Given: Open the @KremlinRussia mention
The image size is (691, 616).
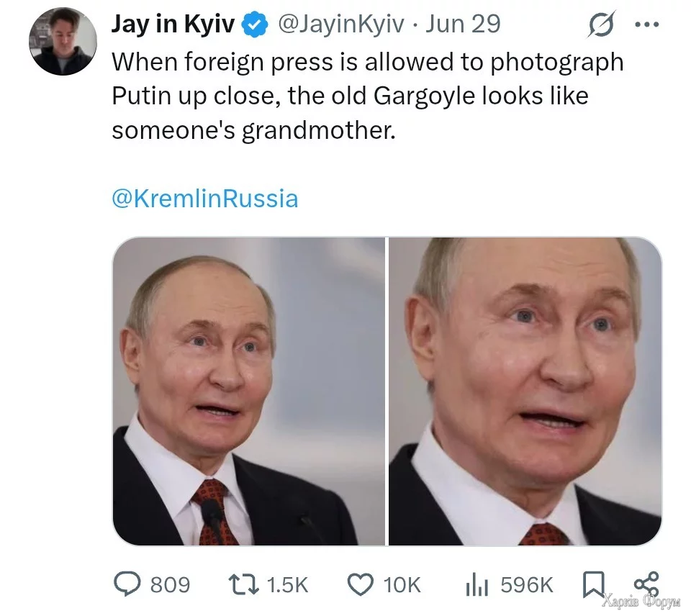Looking at the screenshot, I should (204, 199).
